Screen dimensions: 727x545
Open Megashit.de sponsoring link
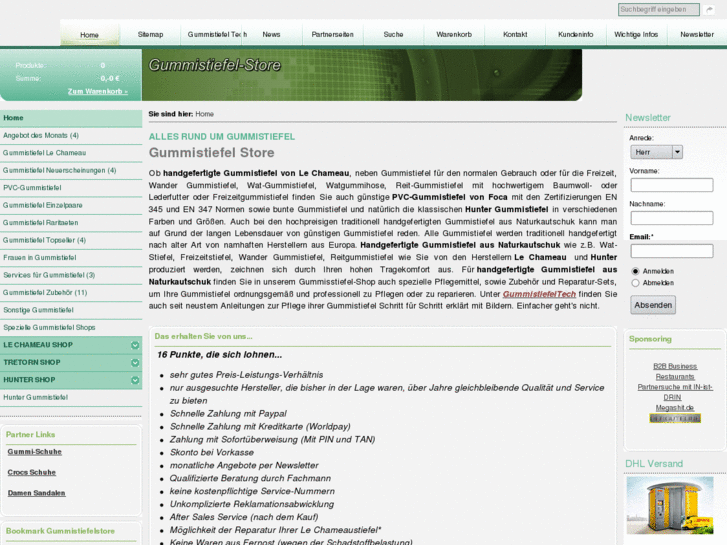click(x=675, y=408)
